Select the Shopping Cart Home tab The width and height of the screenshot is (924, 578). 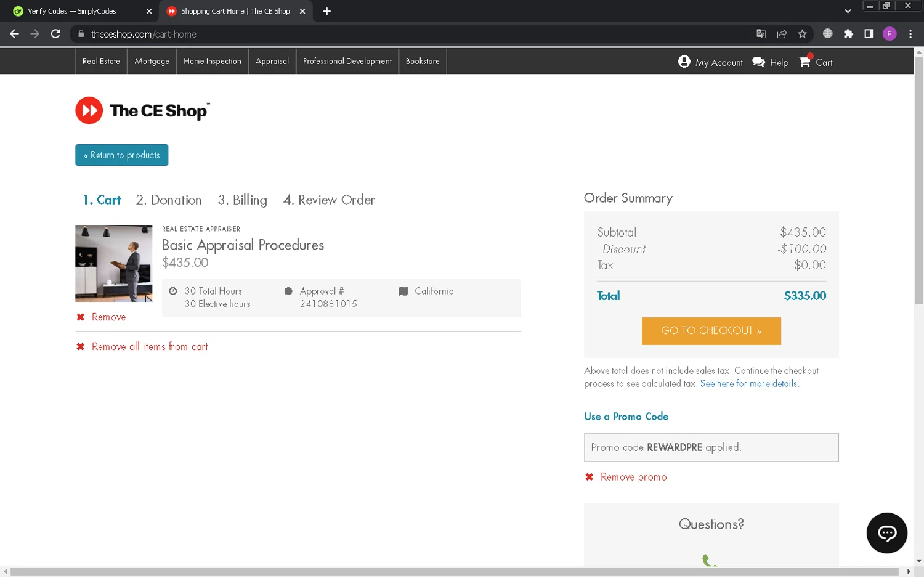(235, 11)
